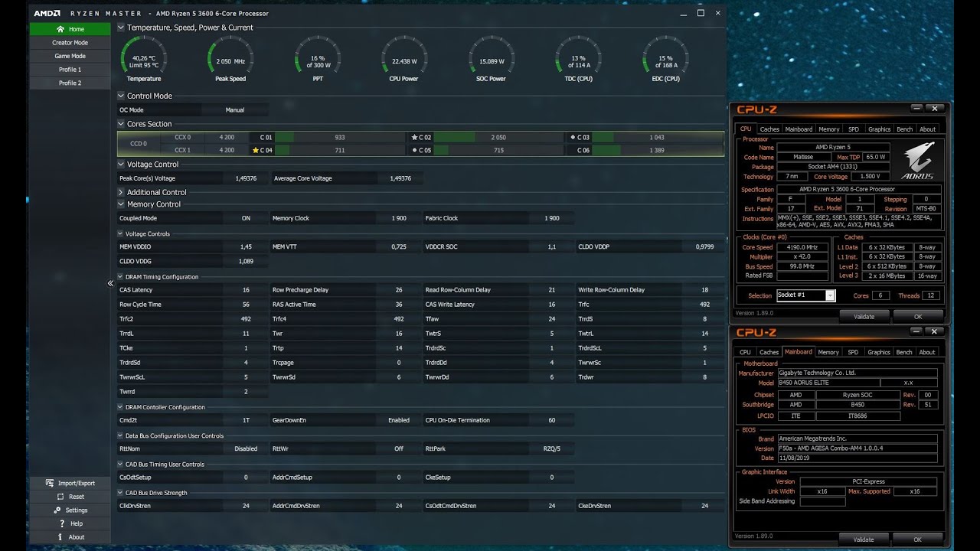
Task: Click the Peak Core(s) Voltage value 1,49376
Action: tap(246, 178)
